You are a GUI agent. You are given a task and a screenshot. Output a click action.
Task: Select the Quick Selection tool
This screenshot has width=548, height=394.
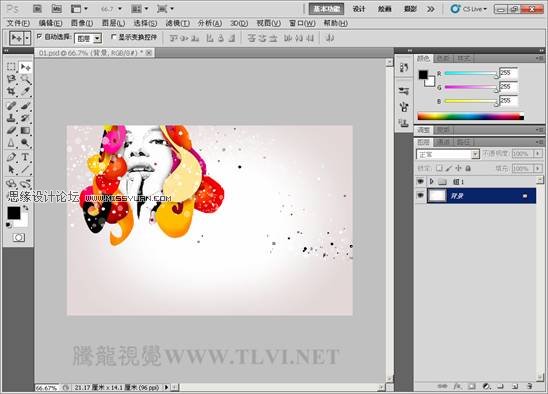[x=25, y=79]
